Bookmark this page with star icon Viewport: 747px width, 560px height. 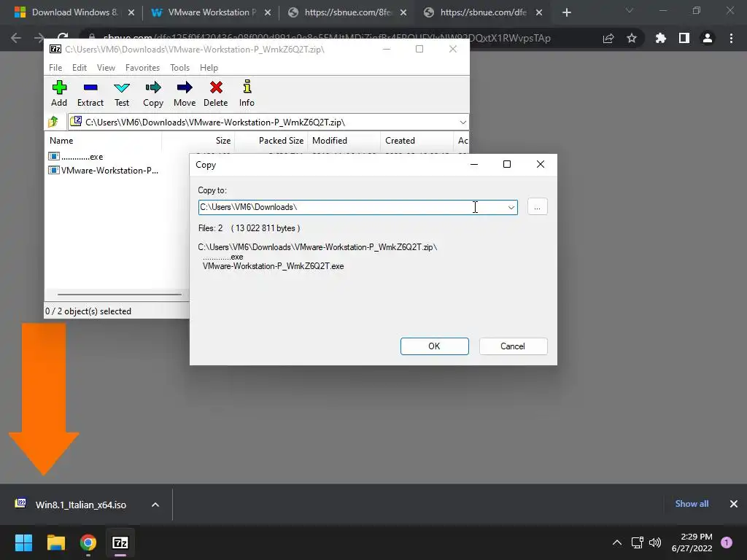click(x=632, y=38)
